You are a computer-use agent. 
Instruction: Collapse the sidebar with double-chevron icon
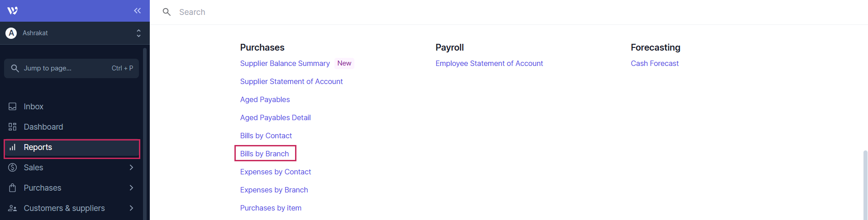click(137, 11)
